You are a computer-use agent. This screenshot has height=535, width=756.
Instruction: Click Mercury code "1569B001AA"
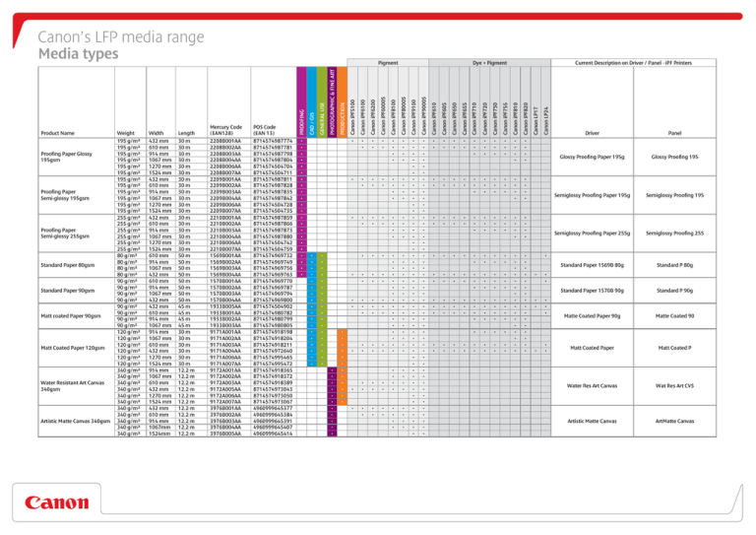225,256
